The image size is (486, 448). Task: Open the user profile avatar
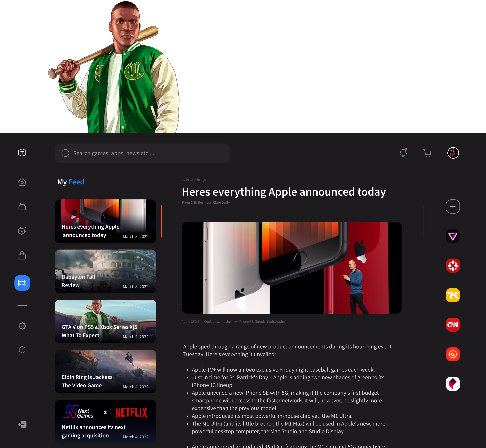click(453, 153)
